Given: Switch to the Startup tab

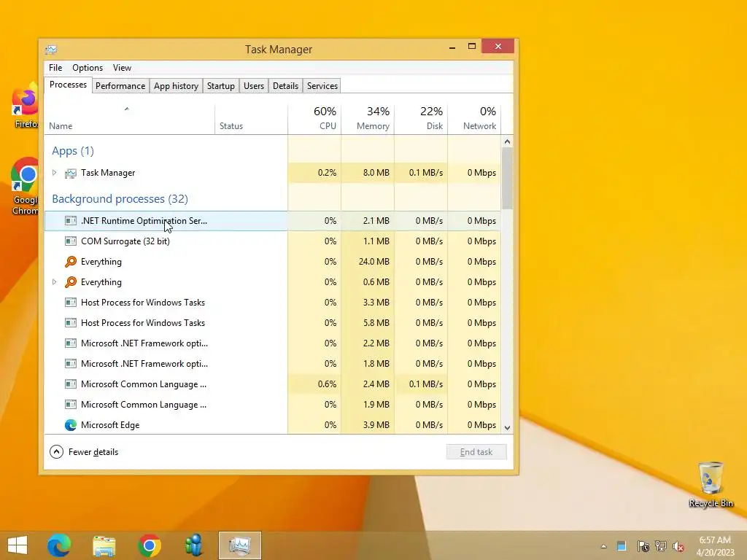Looking at the screenshot, I should [x=220, y=86].
